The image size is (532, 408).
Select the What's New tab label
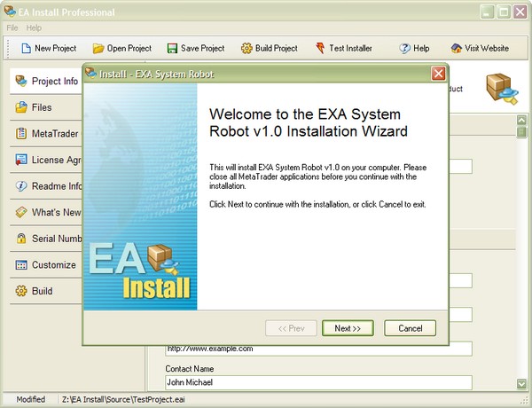(57, 213)
